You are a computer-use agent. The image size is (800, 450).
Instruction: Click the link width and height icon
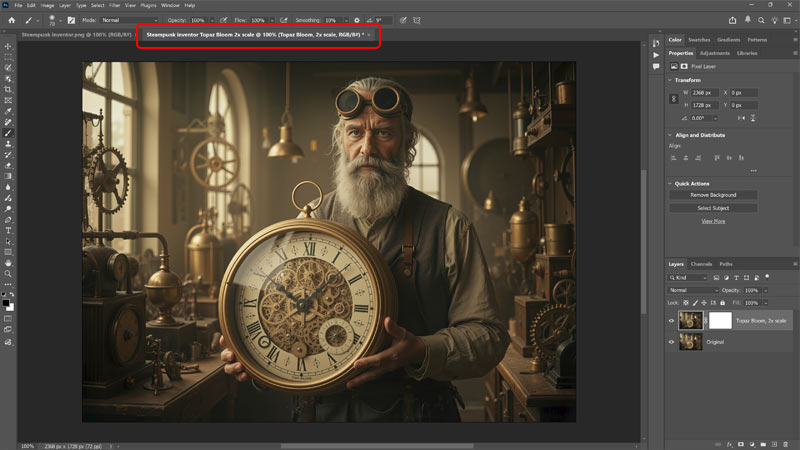pyautogui.click(x=674, y=98)
